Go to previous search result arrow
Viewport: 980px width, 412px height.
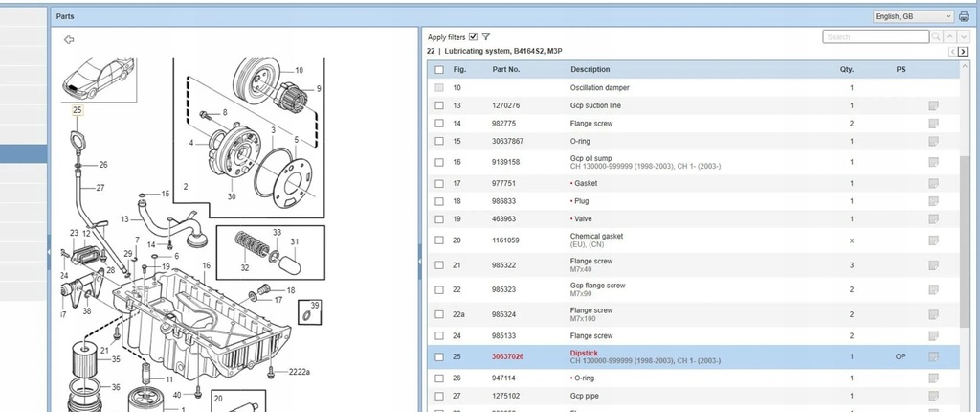950,37
